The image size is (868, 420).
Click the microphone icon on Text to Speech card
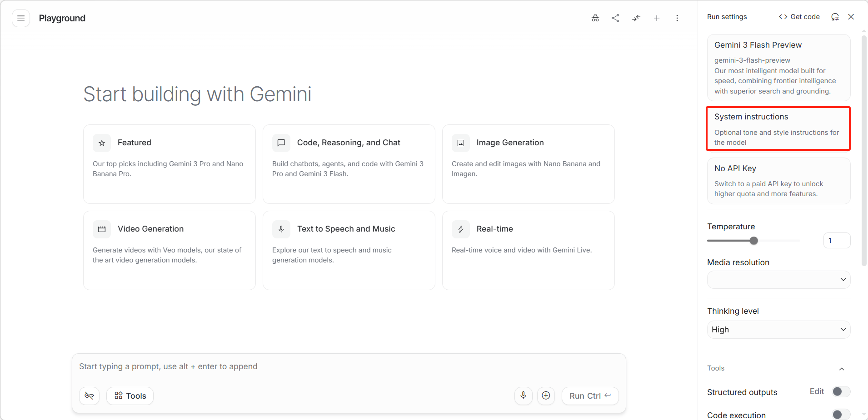pyautogui.click(x=281, y=229)
